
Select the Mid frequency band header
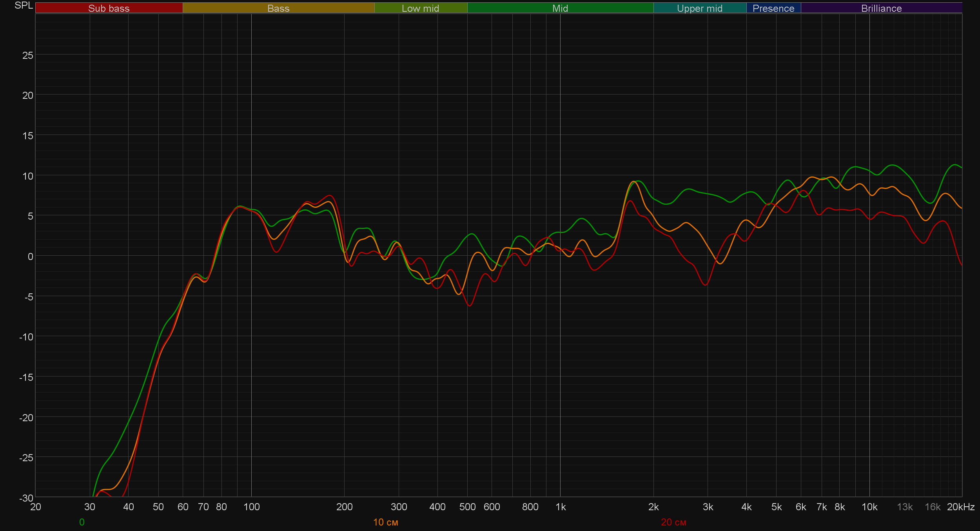click(x=560, y=8)
